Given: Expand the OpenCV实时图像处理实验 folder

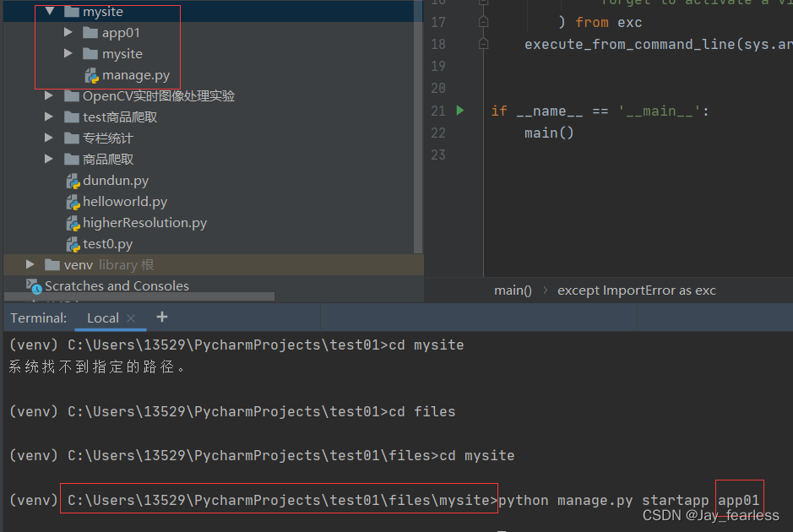Looking at the screenshot, I should [48, 95].
